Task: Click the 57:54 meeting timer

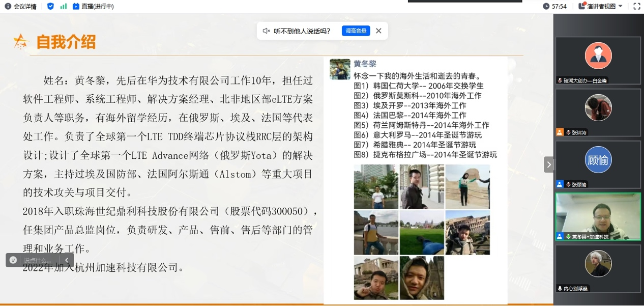Action: 554,7
